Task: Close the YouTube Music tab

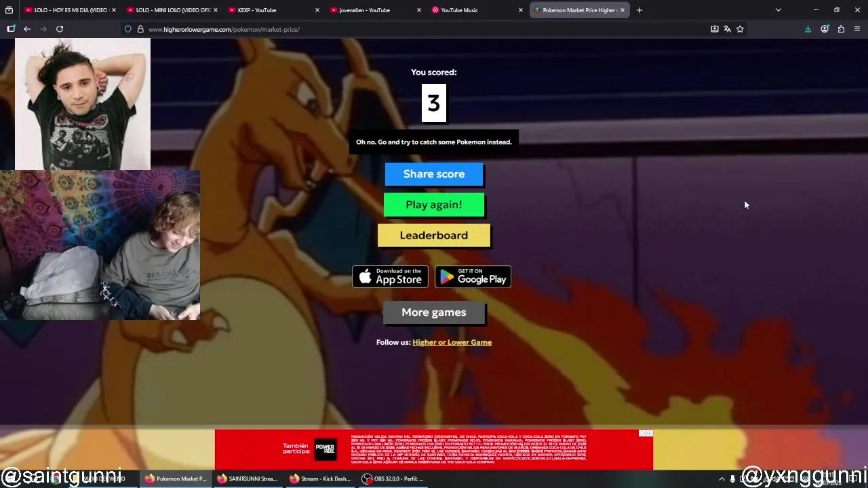Action: tap(520, 10)
